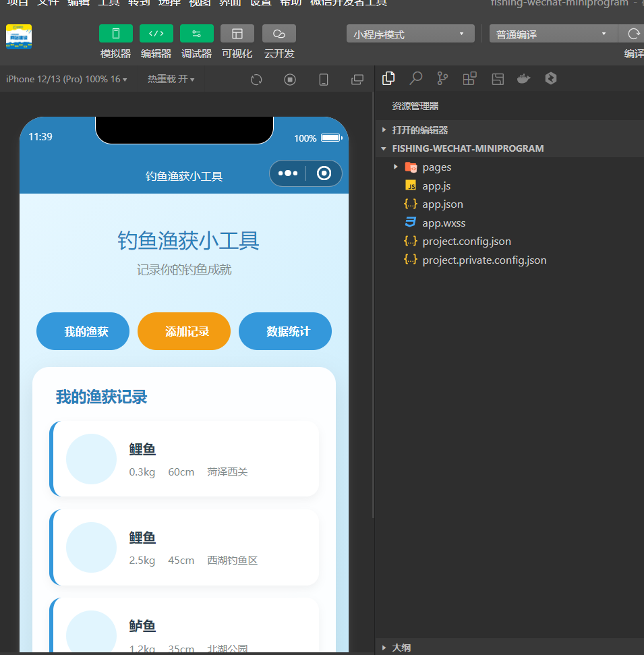
Task: Click the simulator vertical scrollbar
Action: 372,305
